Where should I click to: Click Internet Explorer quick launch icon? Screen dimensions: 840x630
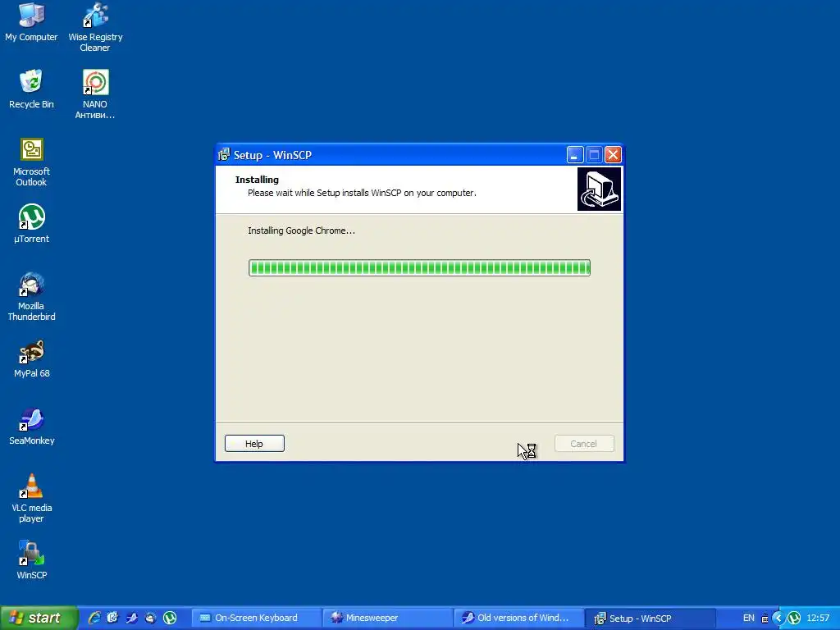pyautogui.click(x=94, y=618)
